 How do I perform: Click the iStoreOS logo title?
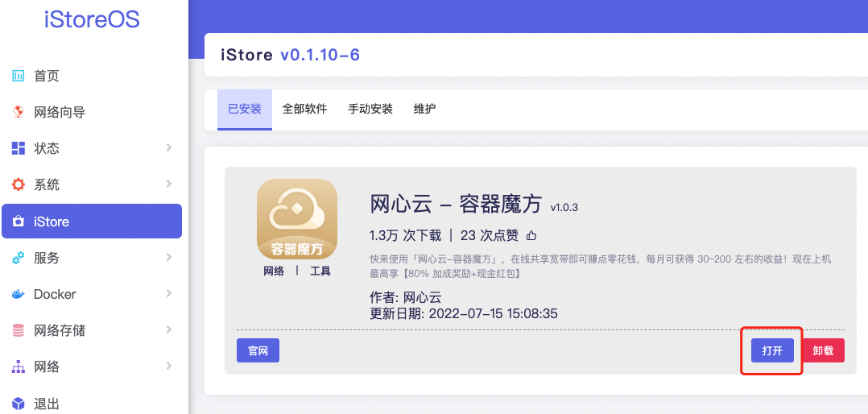click(92, 19)
